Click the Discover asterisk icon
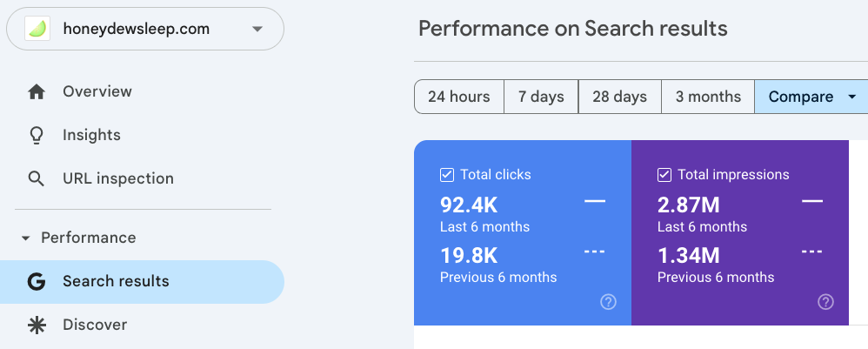868x349 pixels. (x=37, y=325)
